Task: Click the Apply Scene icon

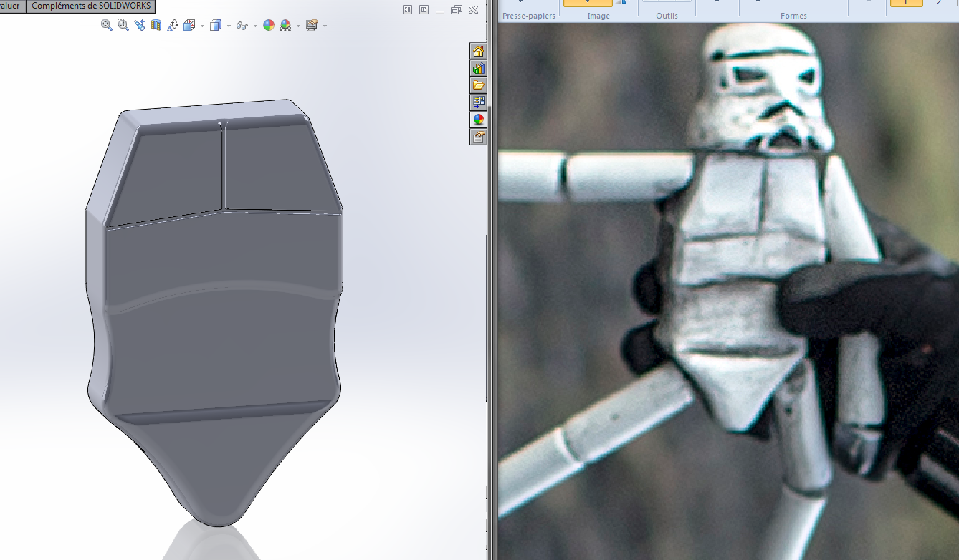Action: [285, 25]
